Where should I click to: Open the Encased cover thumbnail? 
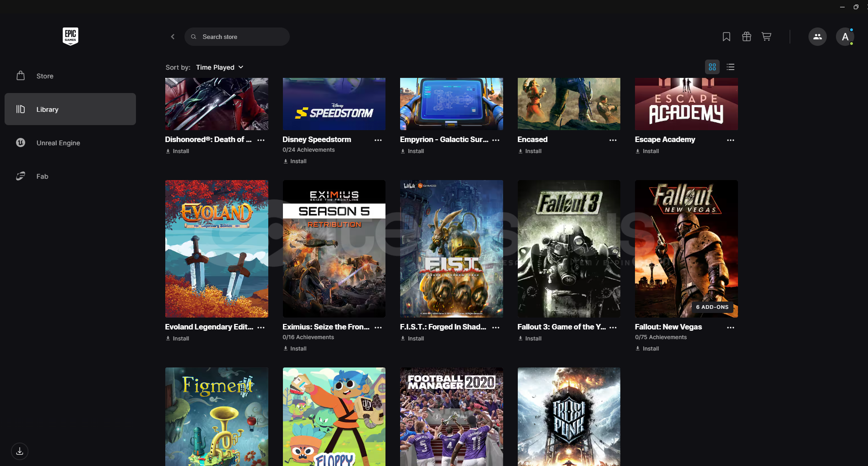pos(569,104)
